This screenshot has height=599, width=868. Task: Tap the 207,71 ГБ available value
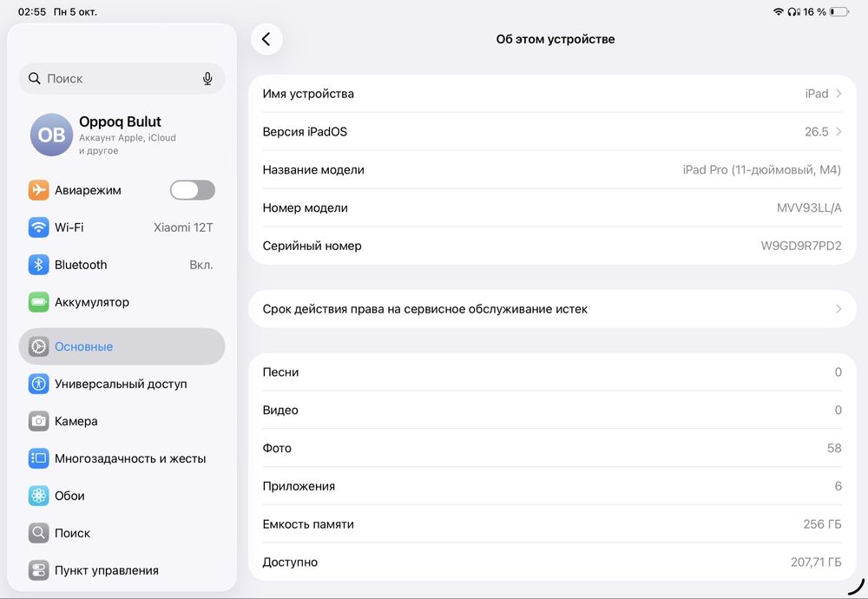pyautogui.click(x=816, y=563)
